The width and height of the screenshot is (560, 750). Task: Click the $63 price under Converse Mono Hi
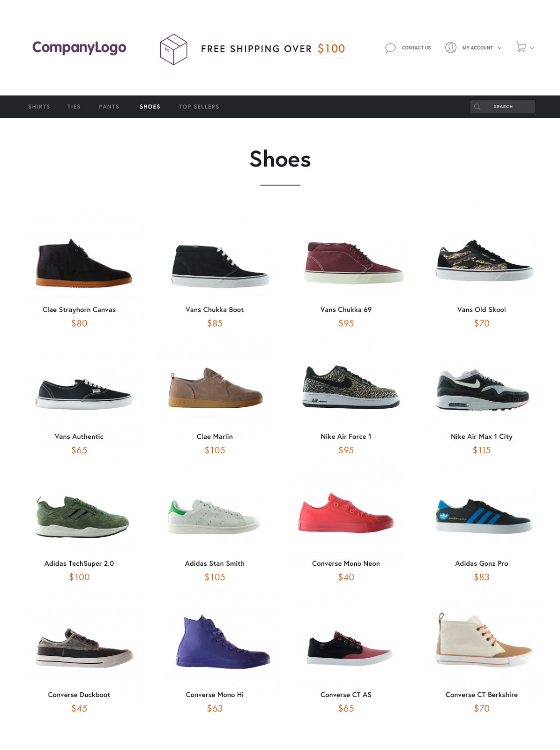215,708
